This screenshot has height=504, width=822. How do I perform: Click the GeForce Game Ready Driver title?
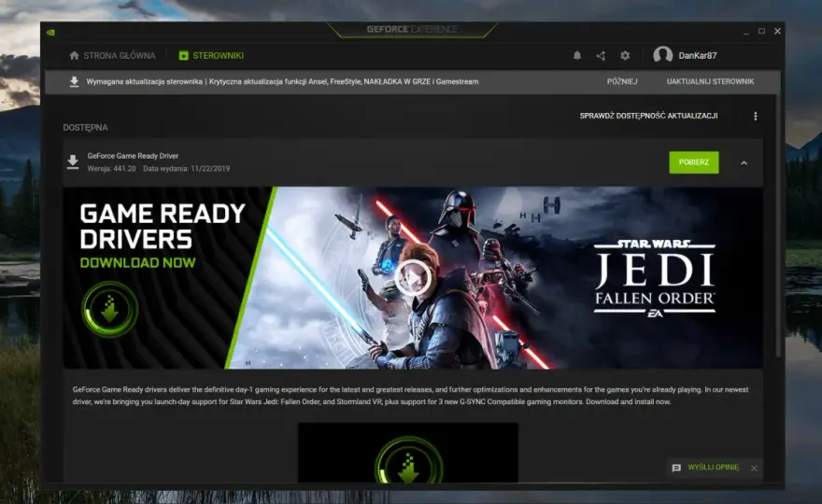click(x=133, y=156)
